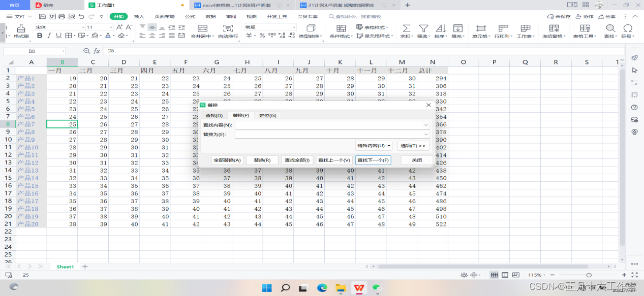
Task: Open Microsoft Edge from the taskbar
Action: pos(322,288)
